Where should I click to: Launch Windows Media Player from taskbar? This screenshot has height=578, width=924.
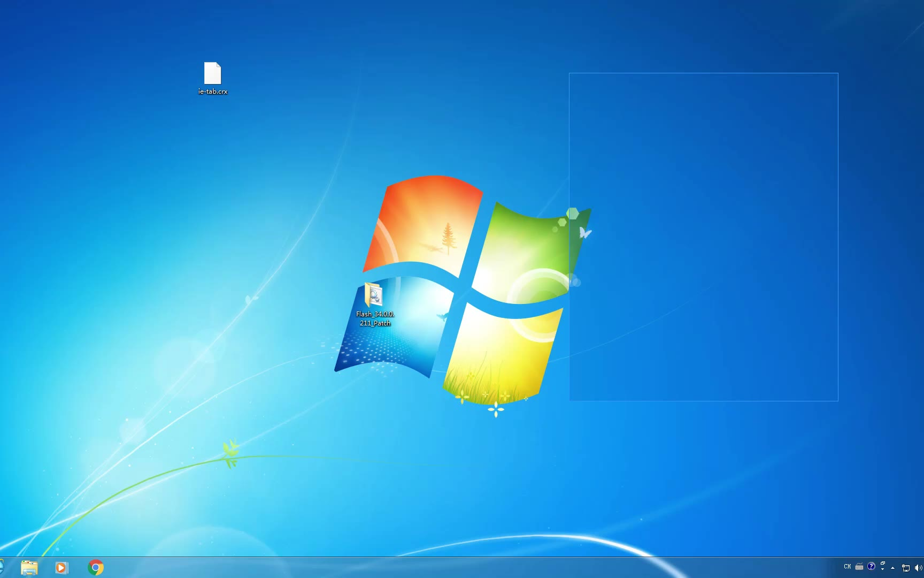[61, 567]
